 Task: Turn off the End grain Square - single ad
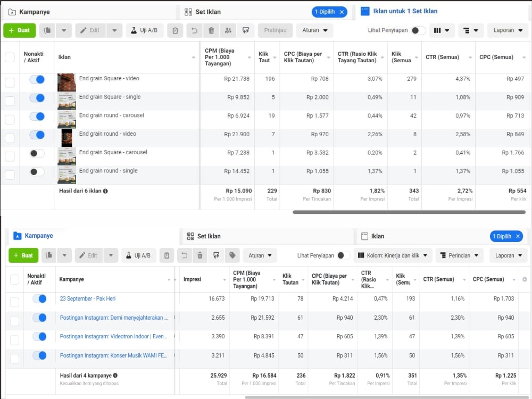(x=37, y=98)
